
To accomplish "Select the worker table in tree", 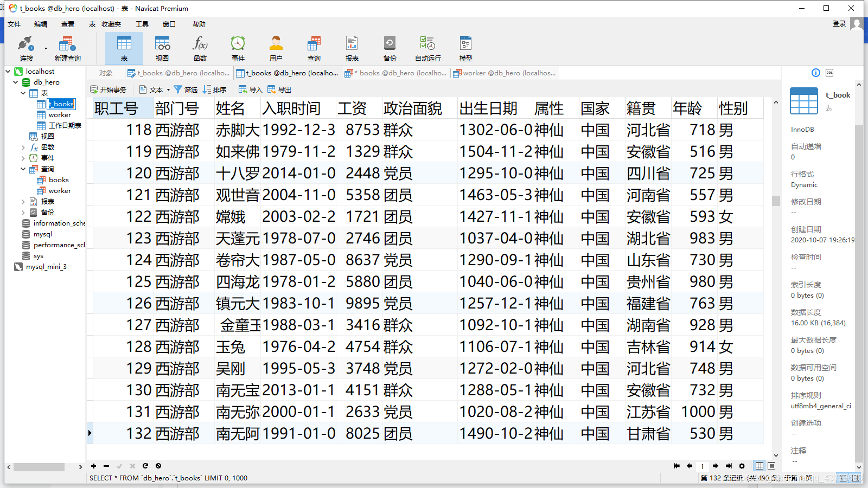I will tap(60, 114).
